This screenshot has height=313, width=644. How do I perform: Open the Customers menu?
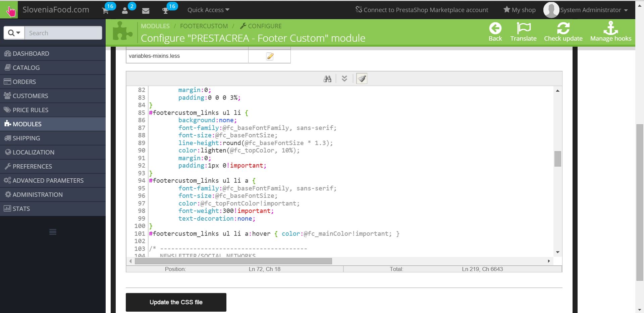(x=53, y=96)
